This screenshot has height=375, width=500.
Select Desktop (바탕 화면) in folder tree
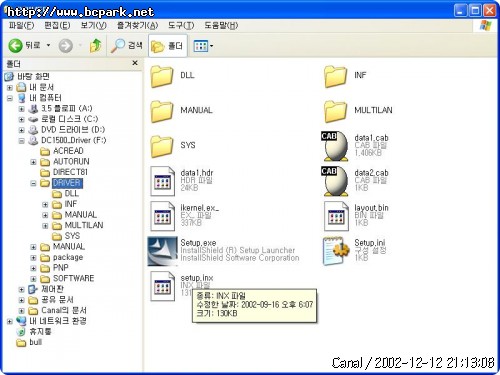(x=34, y=76)
